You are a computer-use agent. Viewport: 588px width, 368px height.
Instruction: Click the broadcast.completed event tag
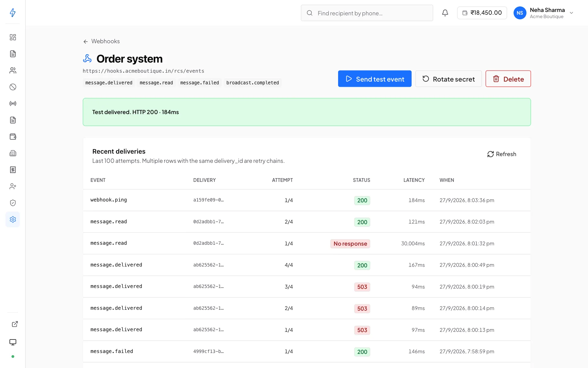coord(253,83)
